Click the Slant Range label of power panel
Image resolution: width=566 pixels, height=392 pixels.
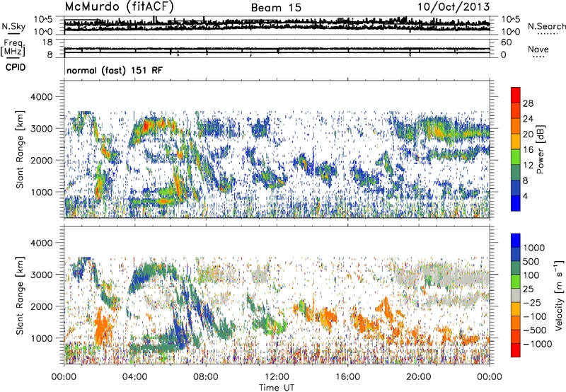coord(20,150)
